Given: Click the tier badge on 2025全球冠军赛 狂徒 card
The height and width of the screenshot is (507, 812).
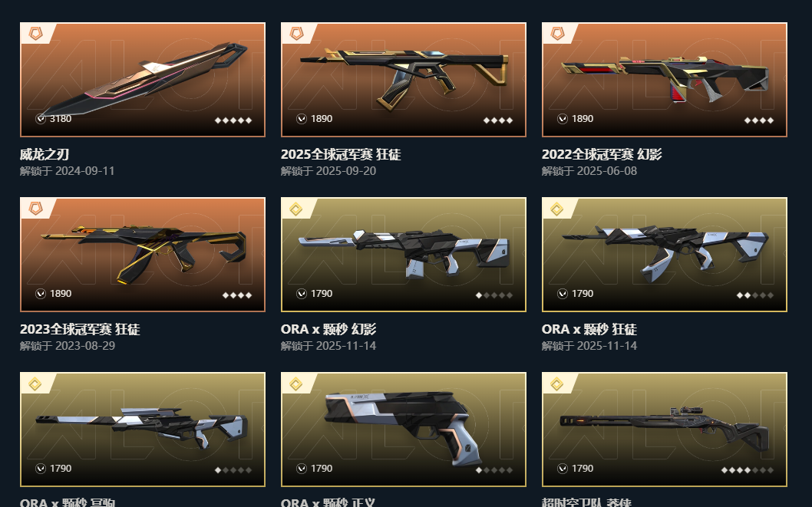Looking at the screenshot, I should coord(297,34).
